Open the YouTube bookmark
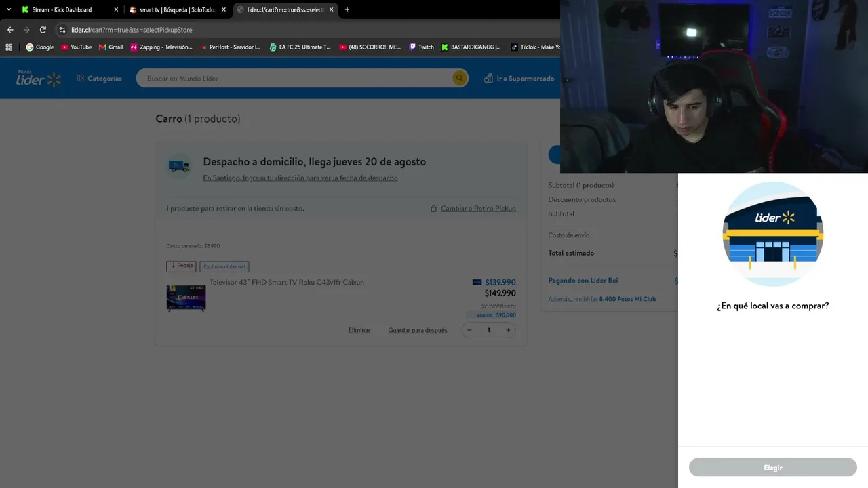This screenshot has width=868, height=488. click(x=77, y=47)
